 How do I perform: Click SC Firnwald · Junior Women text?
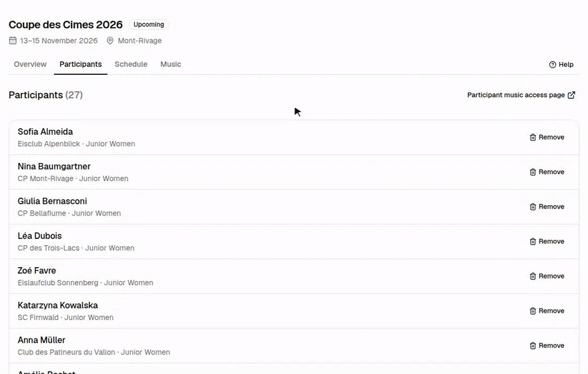65,317
